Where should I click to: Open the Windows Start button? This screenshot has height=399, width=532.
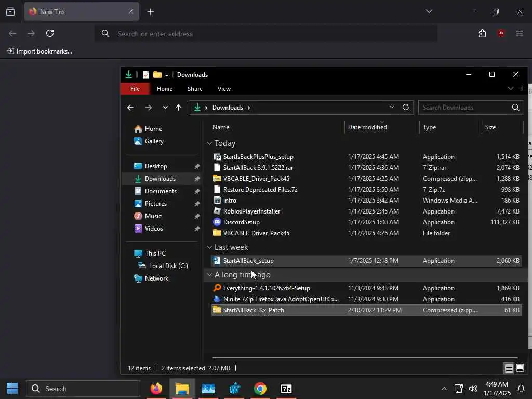tap(12, 389)
